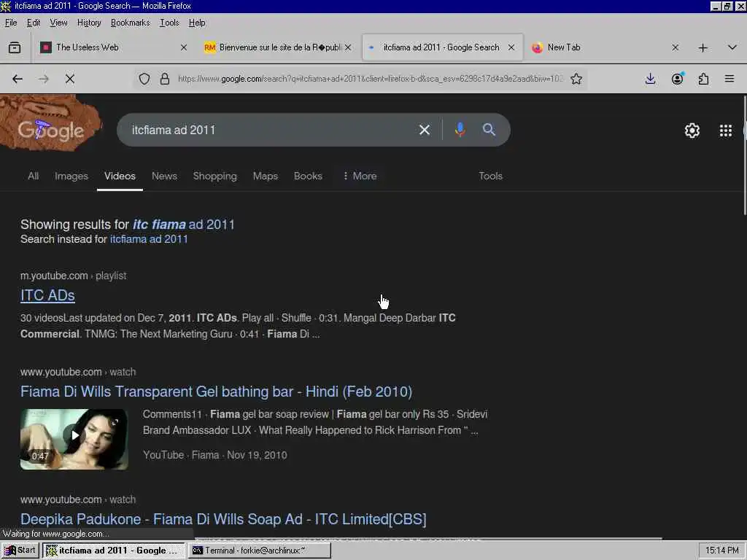Switch to Maps search results
The image size is (747, 560).
[266, 176]
